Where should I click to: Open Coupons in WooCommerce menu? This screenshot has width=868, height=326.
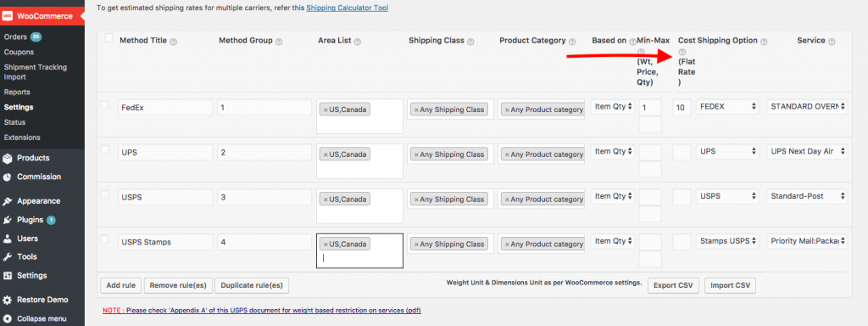tap(19, 52)
